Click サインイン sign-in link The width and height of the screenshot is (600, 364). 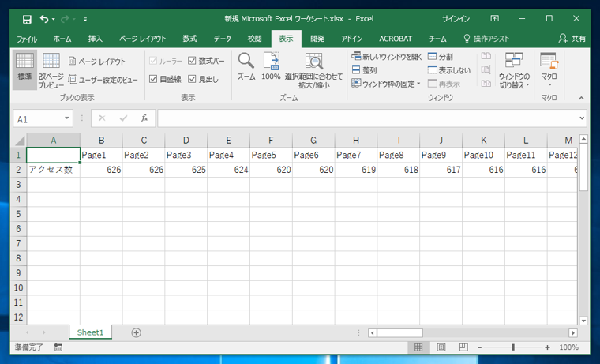456,18
